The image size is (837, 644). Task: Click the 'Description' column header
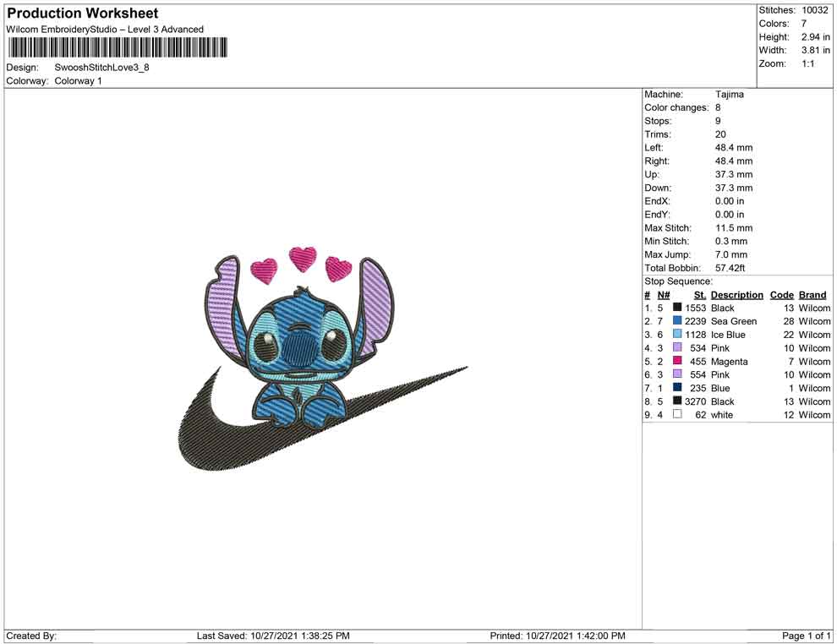[736, 295]
